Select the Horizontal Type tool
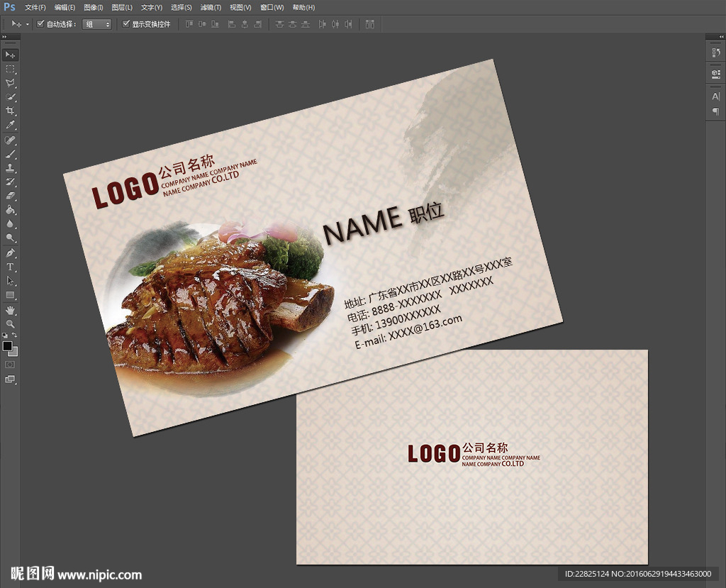 coord(10,267)
